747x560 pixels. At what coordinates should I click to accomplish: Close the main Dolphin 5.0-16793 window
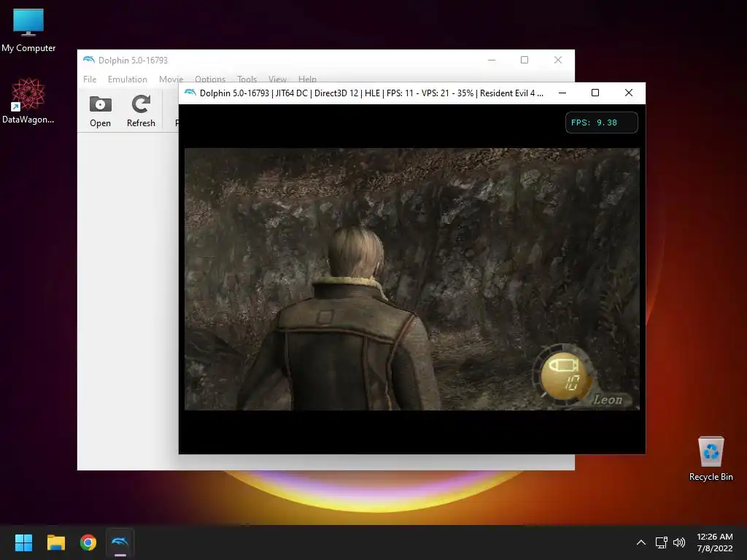click(558, 60)
